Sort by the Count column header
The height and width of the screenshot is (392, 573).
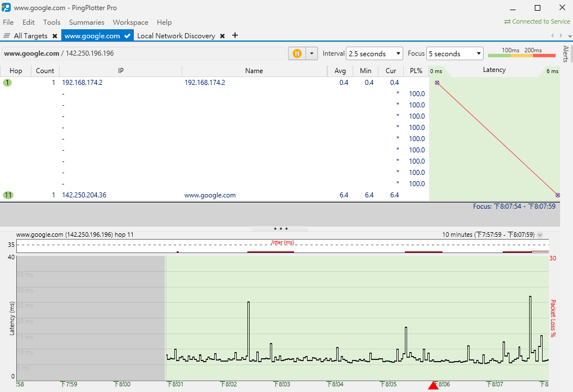pos(45,71)
